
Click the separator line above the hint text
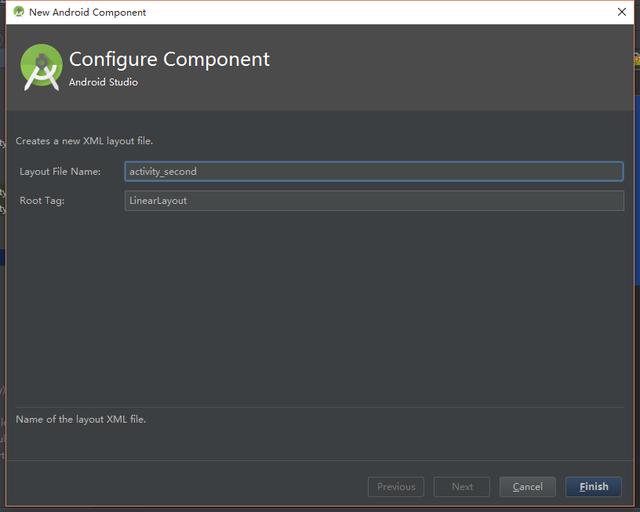pos(320,407)
